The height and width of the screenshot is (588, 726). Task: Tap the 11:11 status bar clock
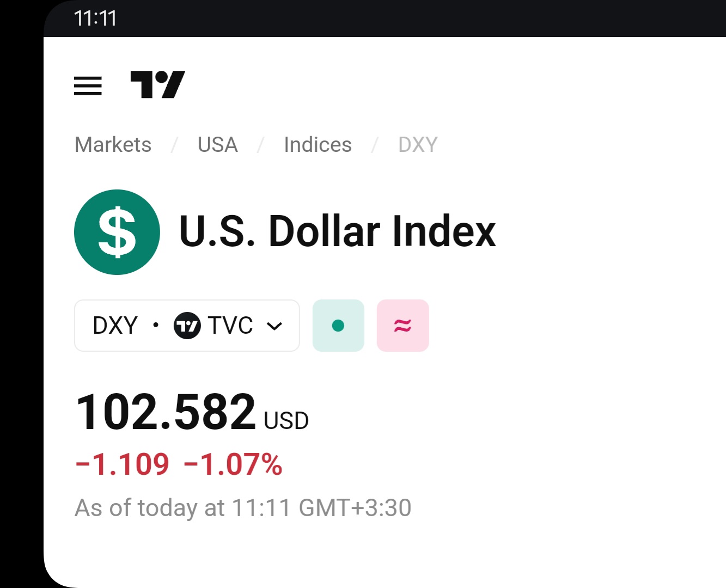(x=95, y=19)
